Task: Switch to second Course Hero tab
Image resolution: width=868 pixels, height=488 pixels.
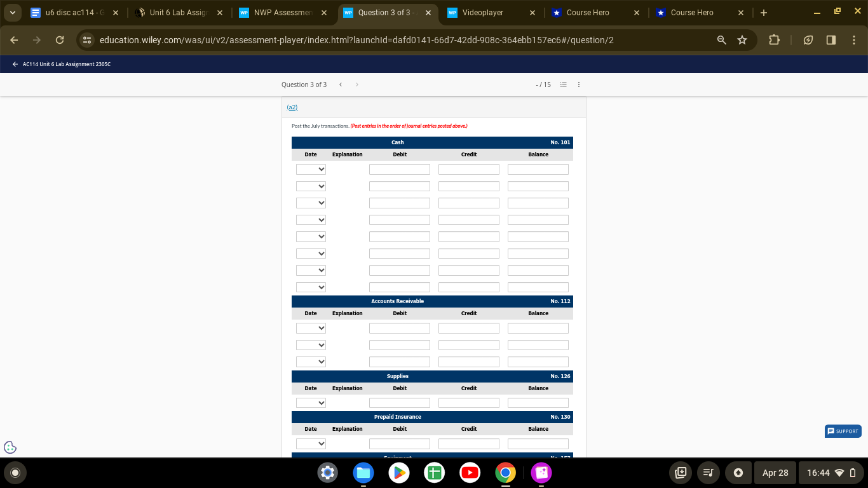Action: point(699,13)
